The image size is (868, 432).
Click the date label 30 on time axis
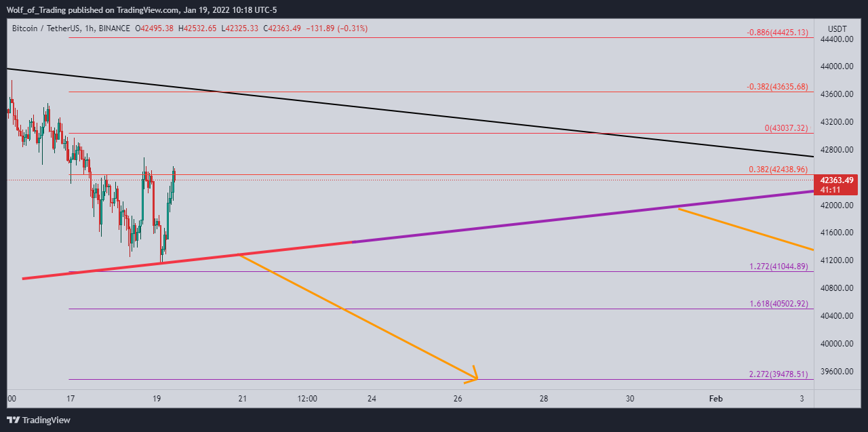[630, 399]
